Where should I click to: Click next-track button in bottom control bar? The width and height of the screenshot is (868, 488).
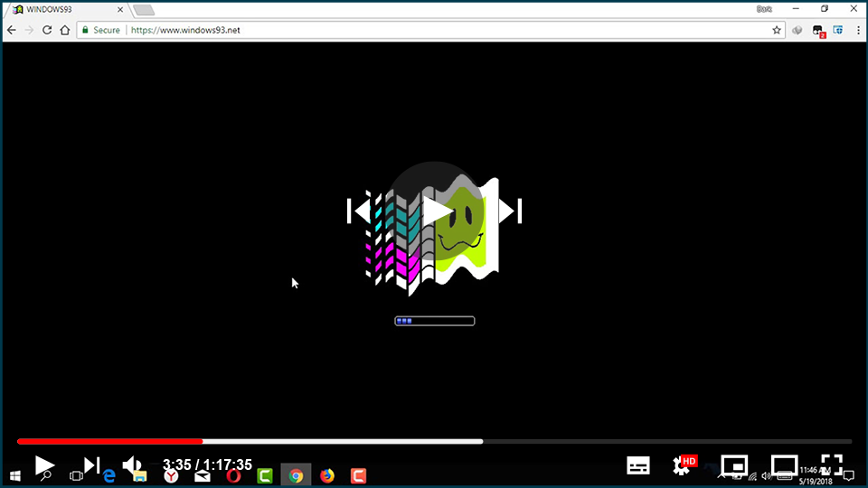coord(91,465)
